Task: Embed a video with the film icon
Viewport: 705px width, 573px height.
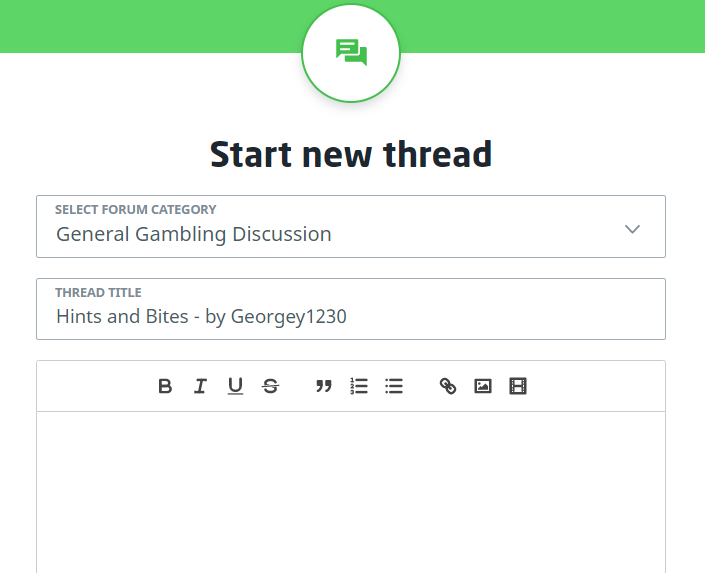Action: pos(517,386)
